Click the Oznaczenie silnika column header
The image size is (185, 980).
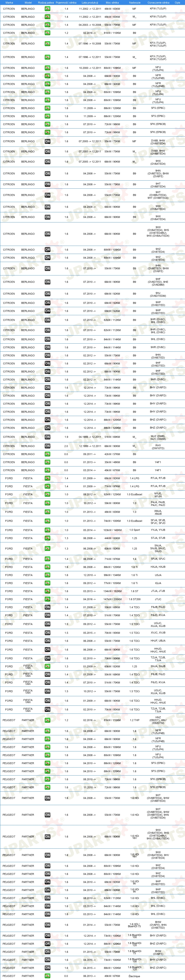(x=158, y=2)
